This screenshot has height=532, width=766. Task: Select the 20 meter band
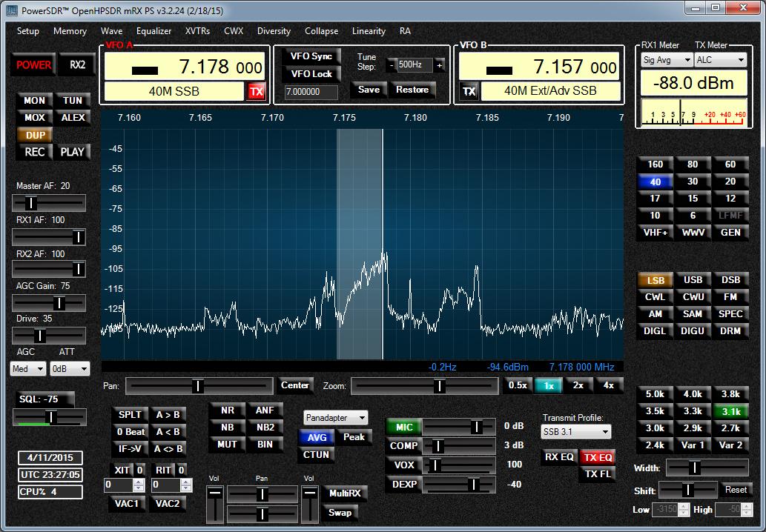tap(730, 182)
